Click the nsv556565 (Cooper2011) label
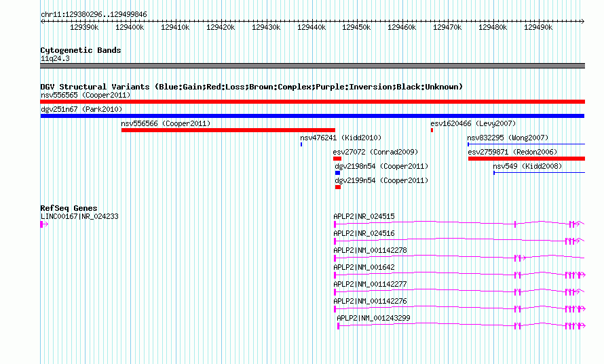604x364 pixels. point(86,95)
